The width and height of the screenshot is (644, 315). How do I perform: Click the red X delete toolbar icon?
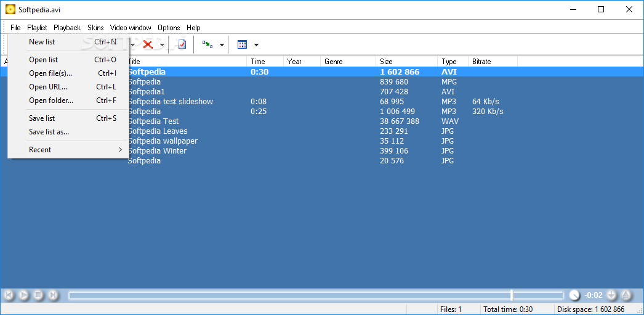pyautogui.click(x=148, y=44)
